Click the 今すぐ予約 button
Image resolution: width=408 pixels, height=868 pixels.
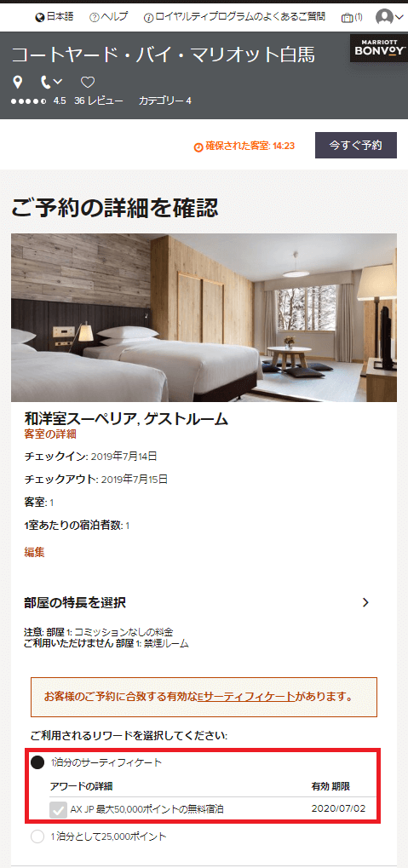356,146
